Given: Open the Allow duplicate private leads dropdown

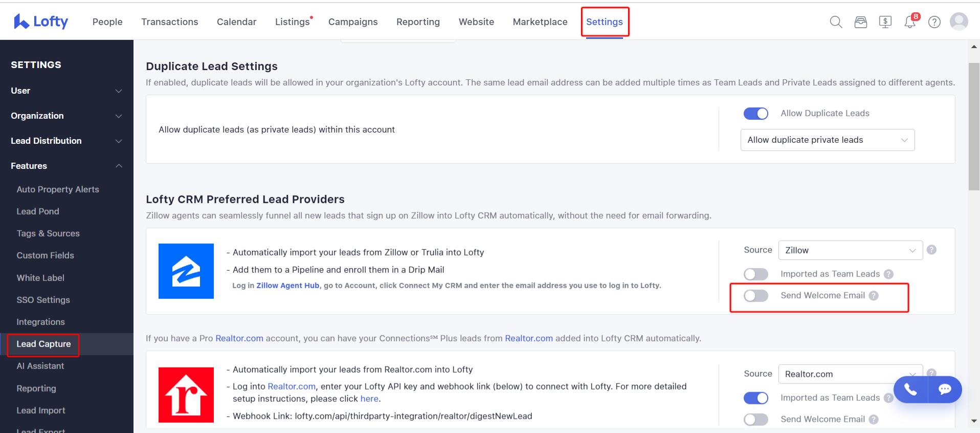Looking at the screenshot, I should [828, 140].
